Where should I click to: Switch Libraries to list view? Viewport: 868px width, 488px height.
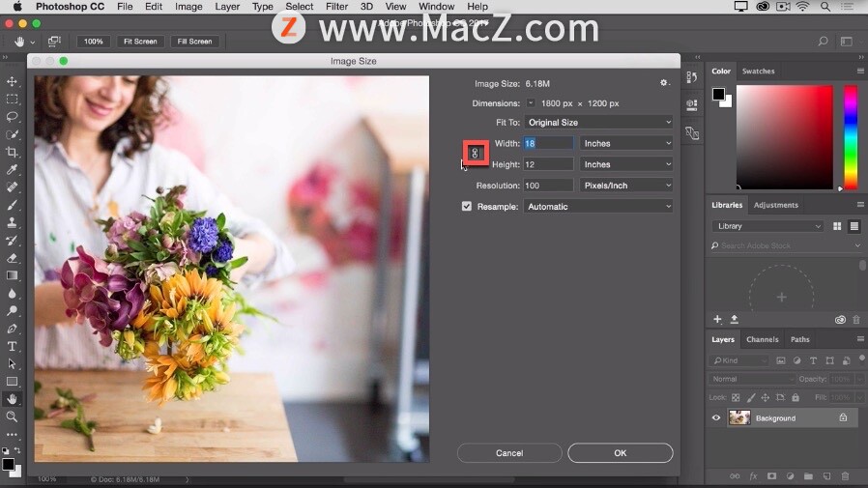pyautogui.click(x=854, y=226)
